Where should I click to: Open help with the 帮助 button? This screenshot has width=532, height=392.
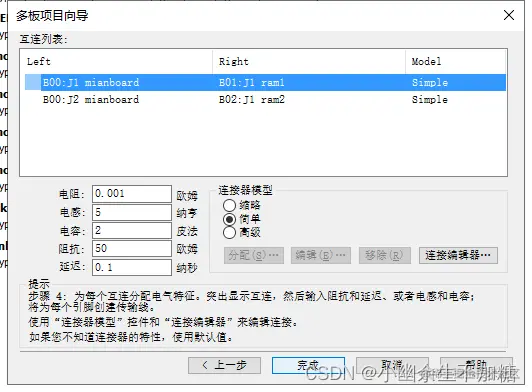(x=476, y=366)
